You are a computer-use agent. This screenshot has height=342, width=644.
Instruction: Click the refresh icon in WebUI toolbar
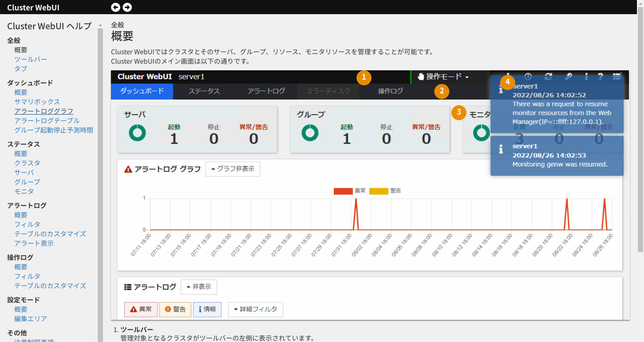tap(548, 76)
